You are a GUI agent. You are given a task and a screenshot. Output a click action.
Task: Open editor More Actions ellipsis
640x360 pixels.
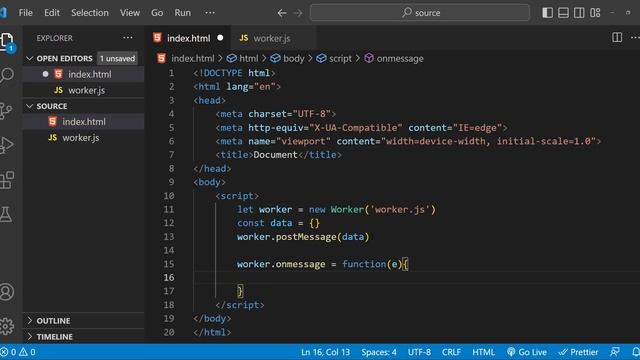(635, 38)
